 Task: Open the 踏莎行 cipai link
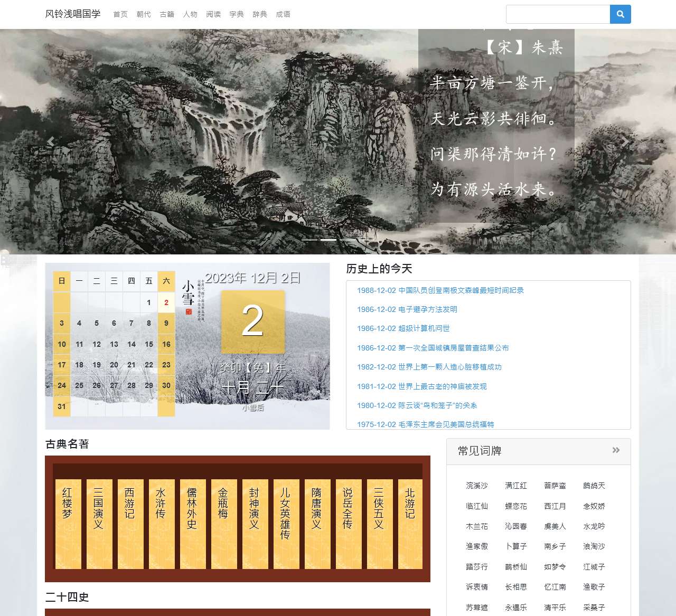point(477,567)
